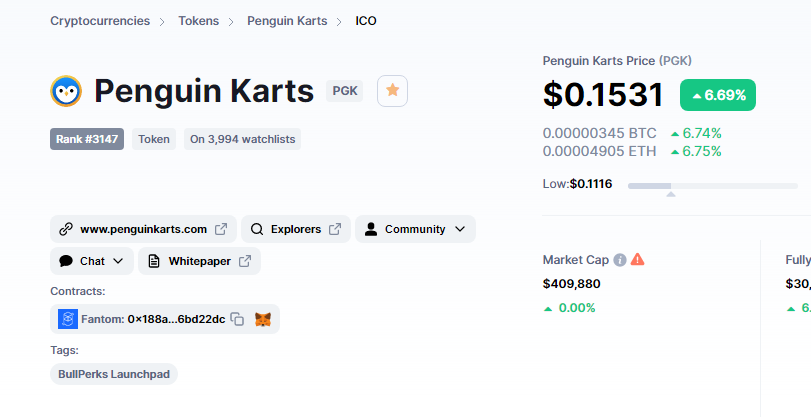Image resolution: width=811 pixels, height=418 pixels.
Task: Click the PGK ticker badge
Action: 344,91
